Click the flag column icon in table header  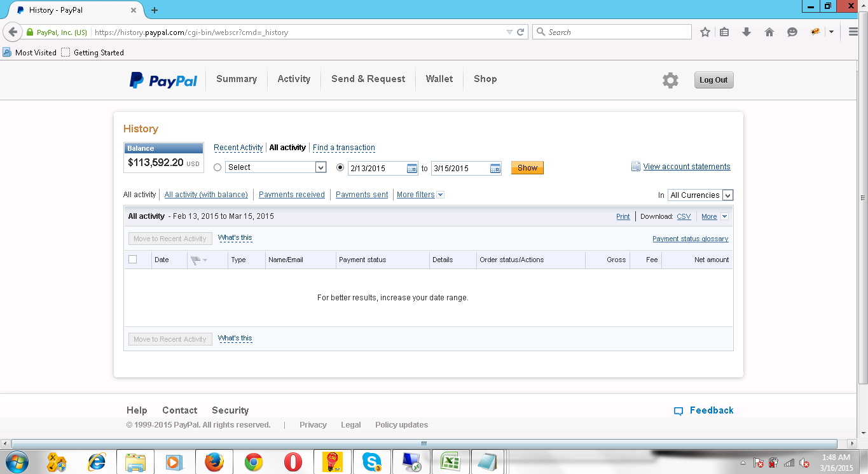click(x=196, y=260)
